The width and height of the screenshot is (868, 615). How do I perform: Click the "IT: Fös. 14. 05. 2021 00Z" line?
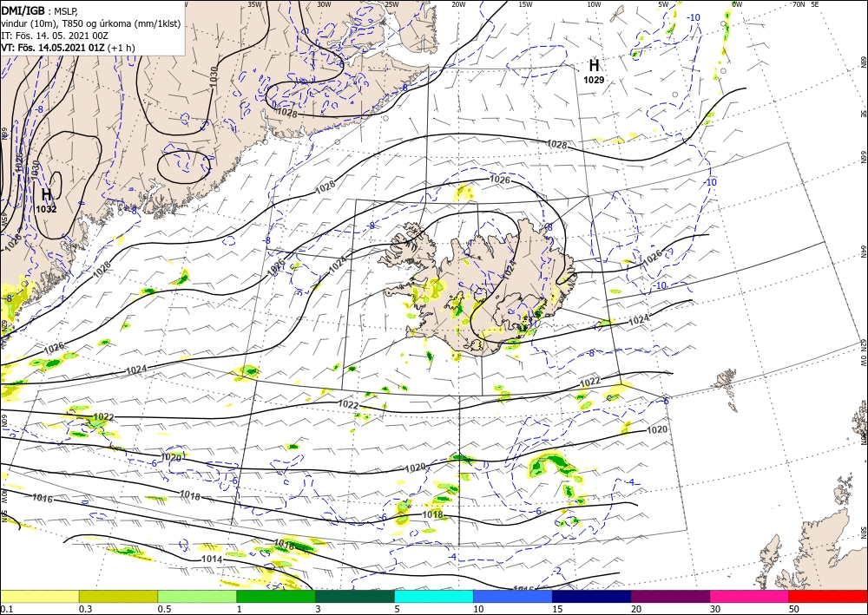point(55,36)
